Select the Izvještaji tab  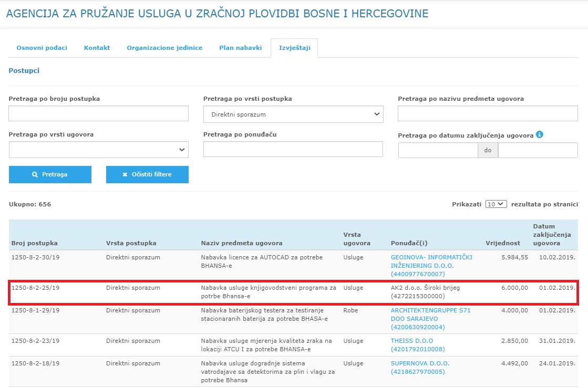pyautogui.click(x=294, y=48)
